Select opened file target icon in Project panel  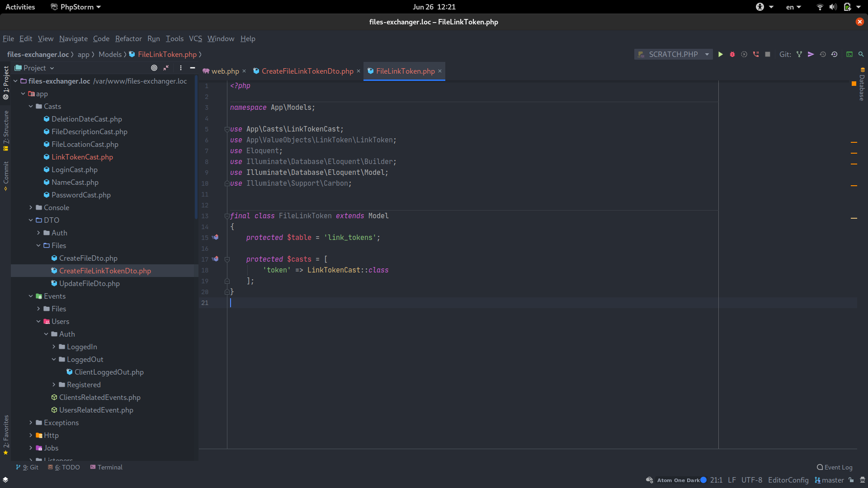pos(154,68)
